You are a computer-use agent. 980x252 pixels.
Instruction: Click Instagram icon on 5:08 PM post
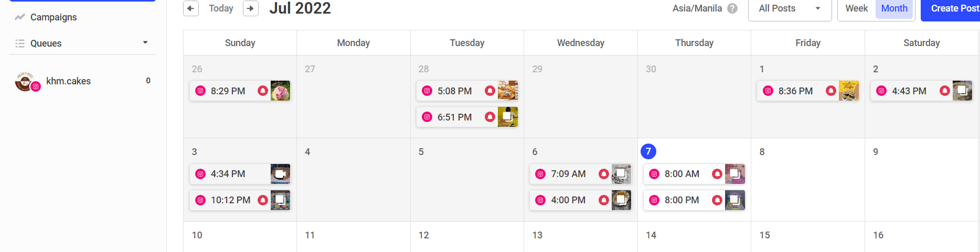coord(427,91)
